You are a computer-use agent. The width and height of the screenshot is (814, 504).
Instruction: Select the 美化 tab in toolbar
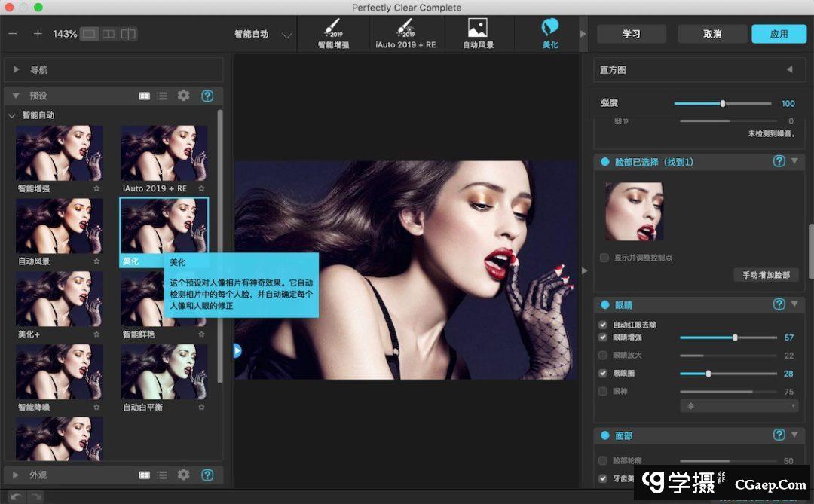(550, 34)
